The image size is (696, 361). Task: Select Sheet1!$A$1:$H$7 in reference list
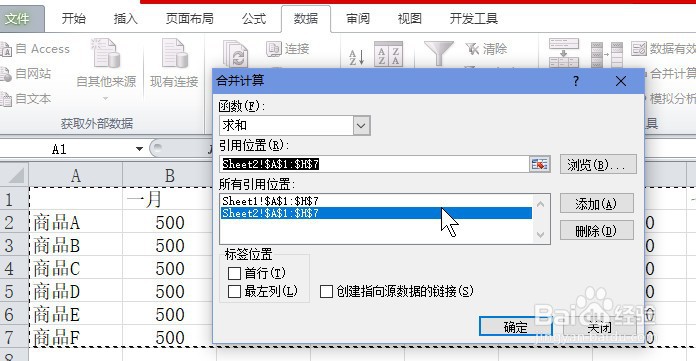pos(376,201)
